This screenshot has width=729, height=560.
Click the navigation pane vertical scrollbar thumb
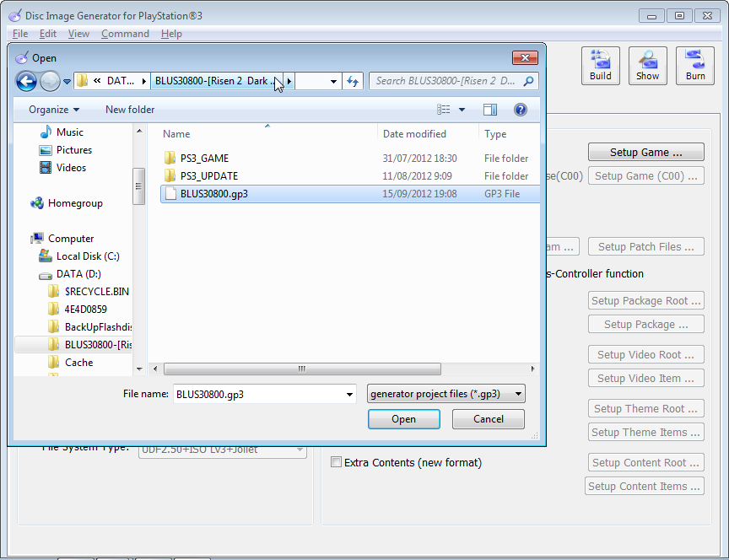click(138, 186)
